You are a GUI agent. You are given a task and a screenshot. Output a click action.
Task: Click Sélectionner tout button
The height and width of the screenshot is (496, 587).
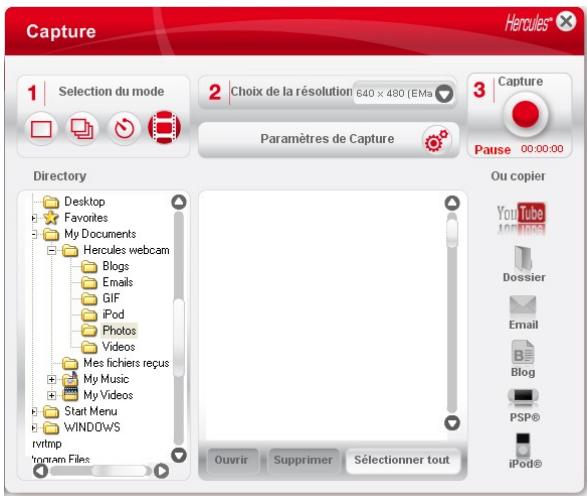click(x=402, y=460)
